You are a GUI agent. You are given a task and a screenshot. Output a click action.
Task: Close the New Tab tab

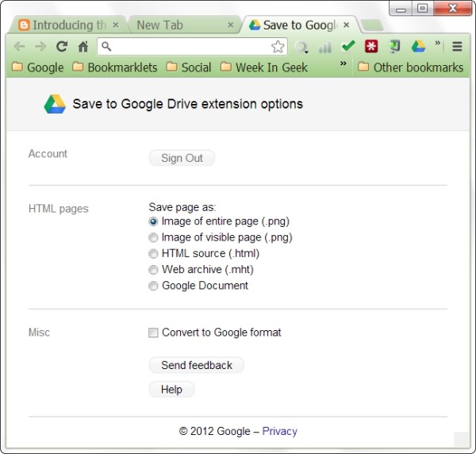231,25
